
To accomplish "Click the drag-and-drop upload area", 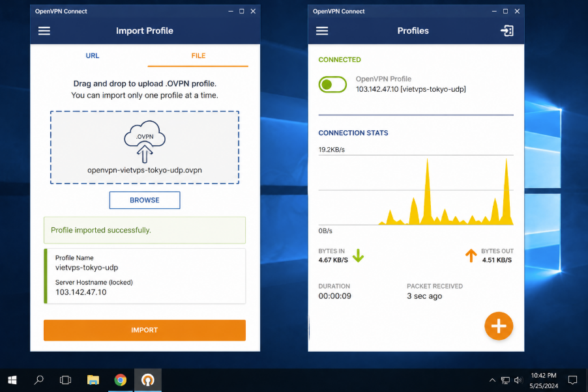I will tap(144, 147).
